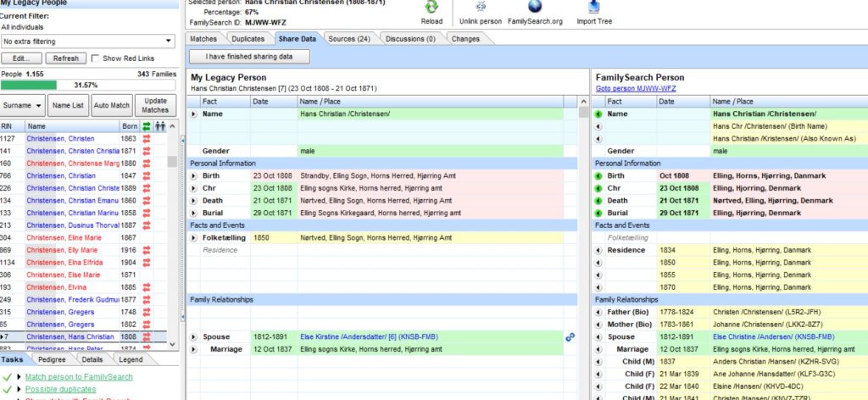Expand My Legacy Spouse row arrow
Viewport: 868px width, 400px height.
click(x=194, y=336)
